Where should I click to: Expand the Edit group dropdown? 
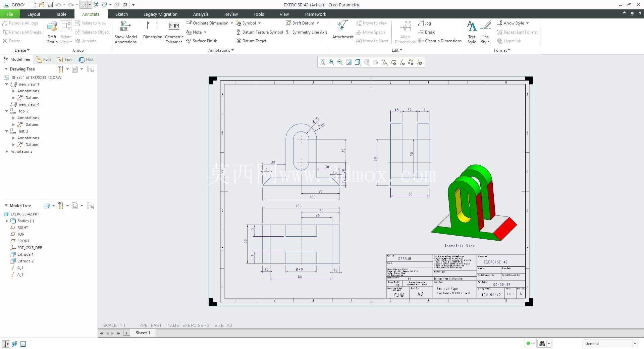click(x=397, y=50)
